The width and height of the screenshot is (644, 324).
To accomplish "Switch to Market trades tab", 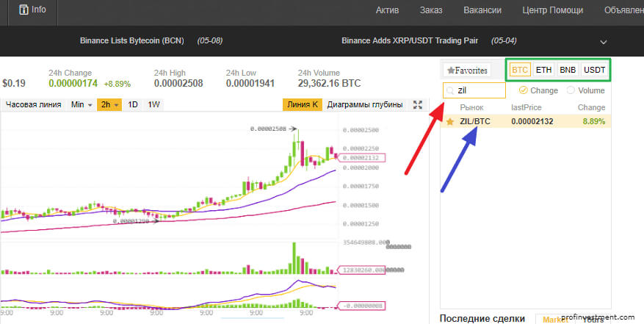I will (x=555, y=320).
